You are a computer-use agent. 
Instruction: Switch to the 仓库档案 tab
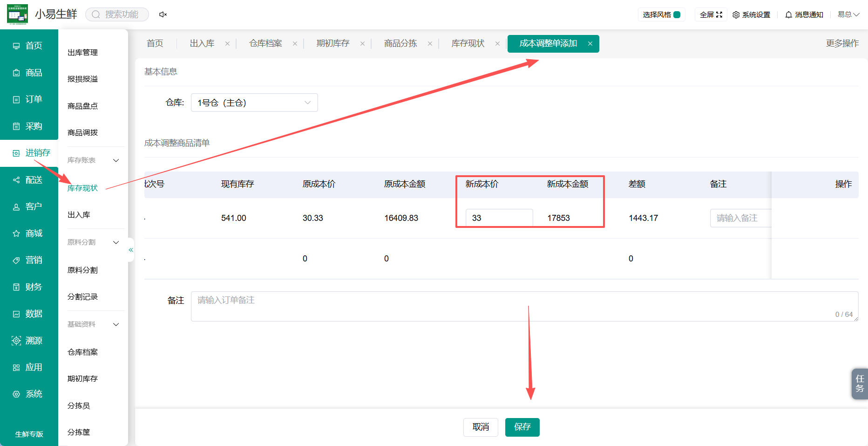click(x=265, y=43)
